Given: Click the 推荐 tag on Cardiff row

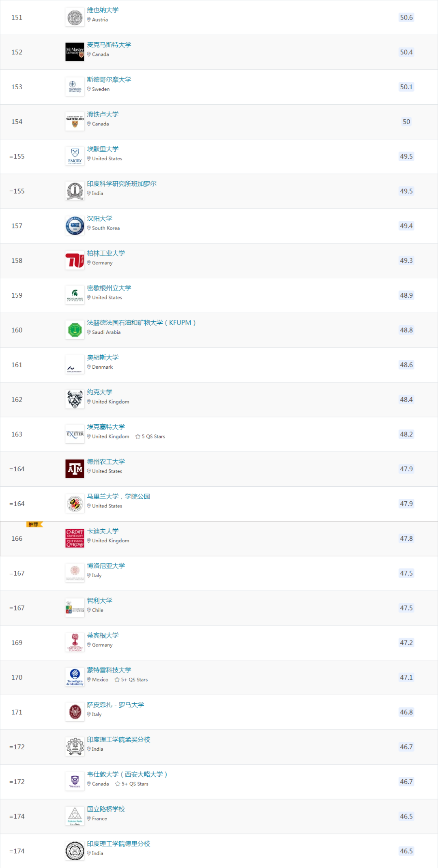Looking at the screenshot, I should click(34, 524).
